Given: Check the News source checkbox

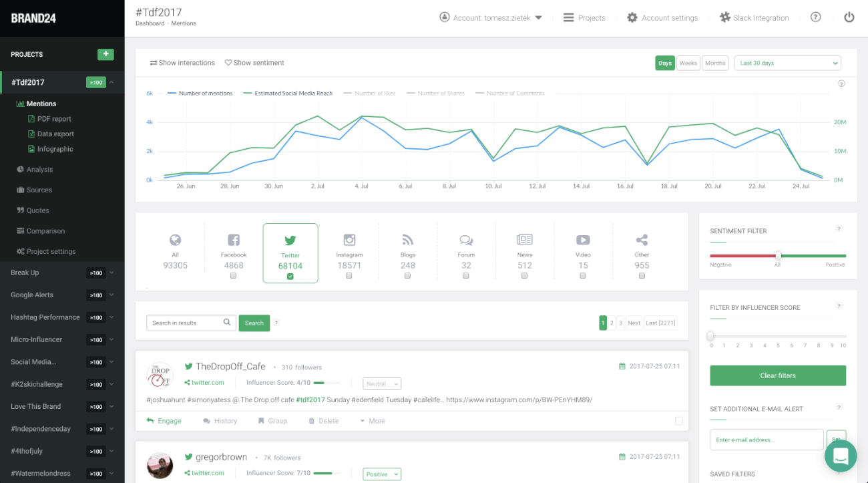Looking at the screenshot, I should 525,276.
